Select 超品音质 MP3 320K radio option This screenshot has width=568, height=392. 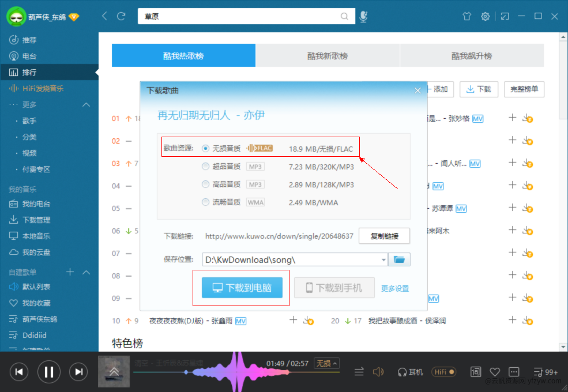[x=206, y=167]
